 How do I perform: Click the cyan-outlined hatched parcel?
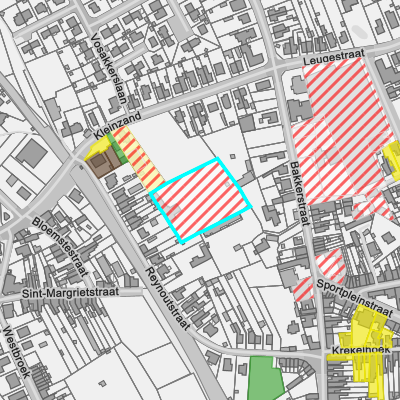point(201,200)
